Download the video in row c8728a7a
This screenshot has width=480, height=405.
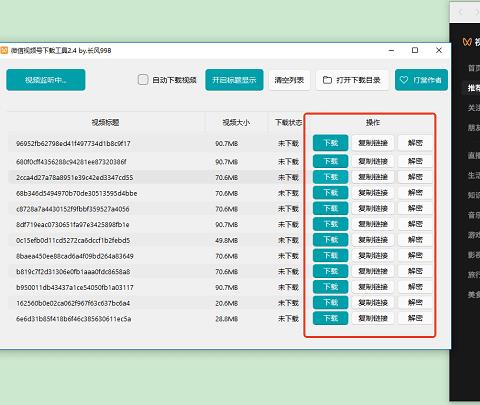331,208
